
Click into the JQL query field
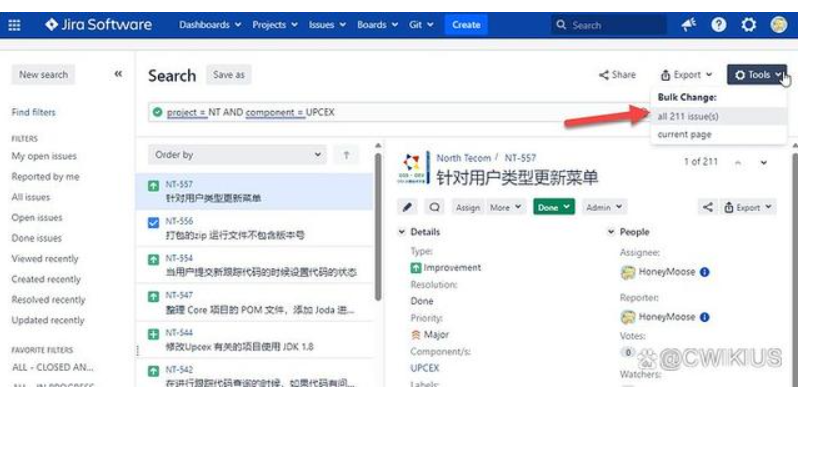[397, 112]
